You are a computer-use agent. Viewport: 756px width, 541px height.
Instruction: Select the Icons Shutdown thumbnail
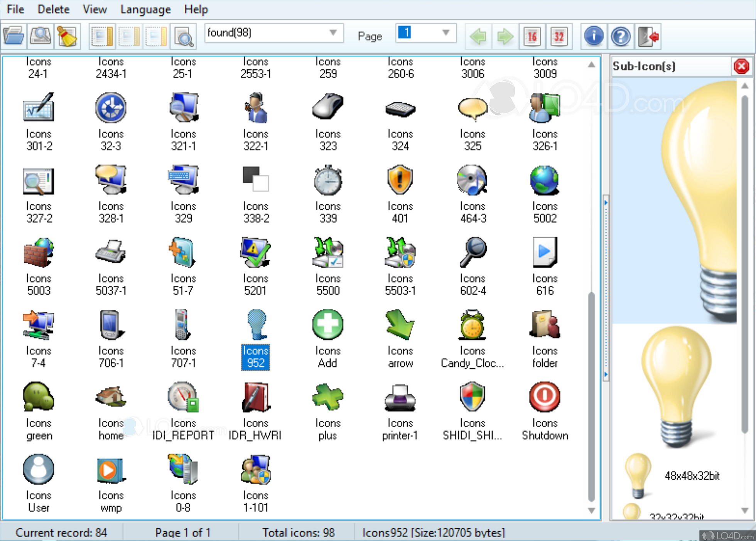click(x=544, y=397)
